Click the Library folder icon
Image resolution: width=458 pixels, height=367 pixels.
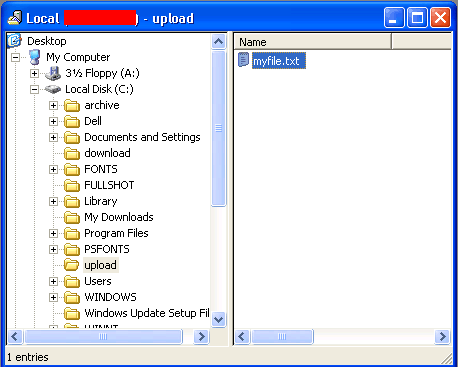point(72,201)
